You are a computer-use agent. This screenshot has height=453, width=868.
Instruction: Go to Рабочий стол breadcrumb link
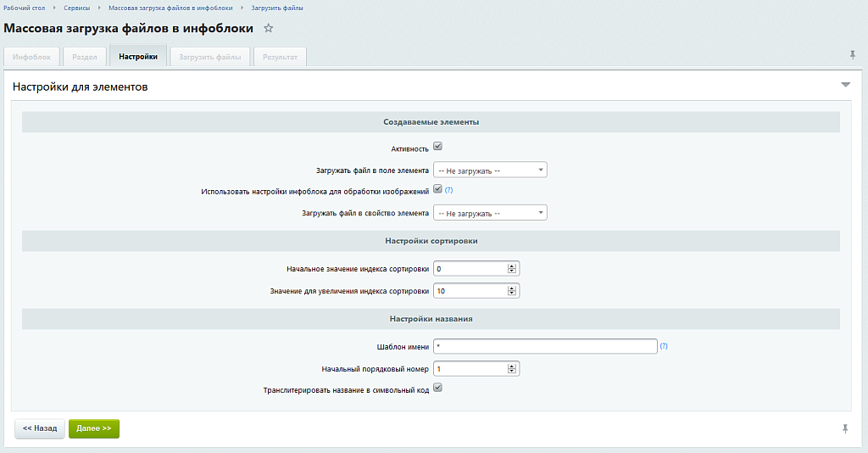click(x=25, y=8)
